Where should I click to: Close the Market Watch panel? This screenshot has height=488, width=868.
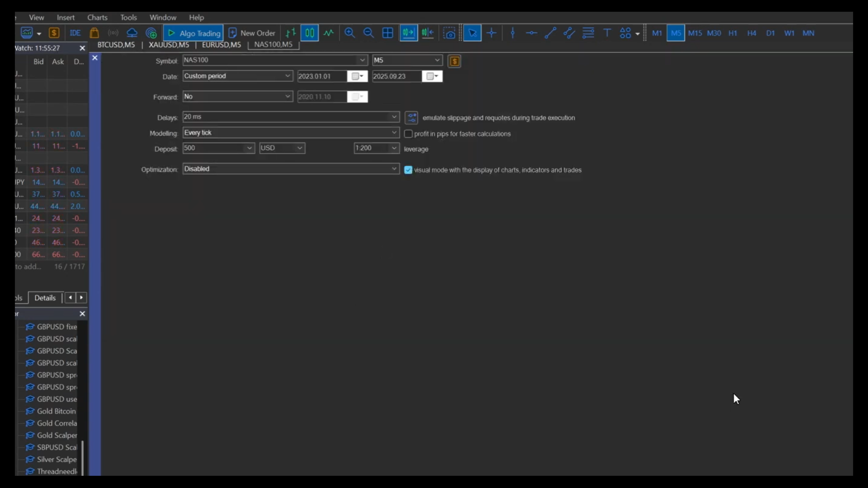pyautogui.click(x=82, y=48)
